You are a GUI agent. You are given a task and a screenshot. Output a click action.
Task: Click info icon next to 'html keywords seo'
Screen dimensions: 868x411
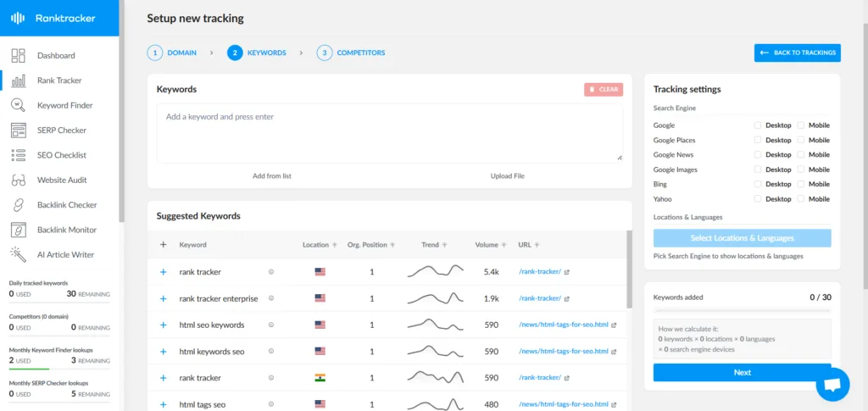271,352
